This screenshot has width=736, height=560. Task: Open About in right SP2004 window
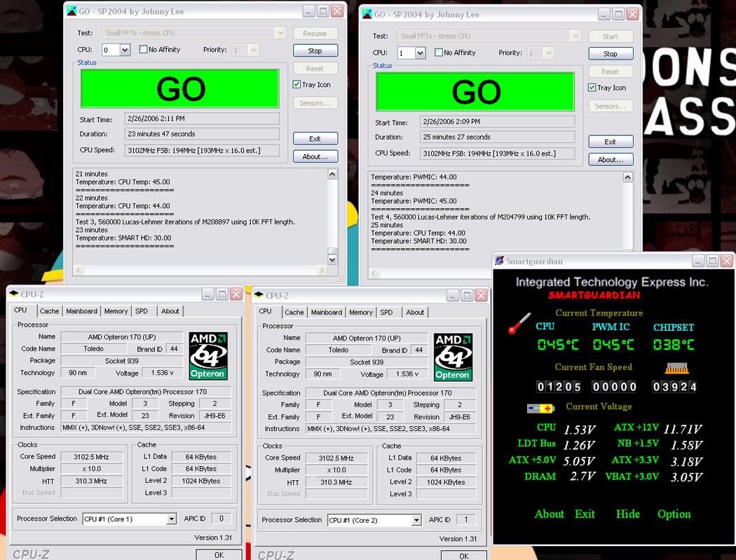pos(611,160)
